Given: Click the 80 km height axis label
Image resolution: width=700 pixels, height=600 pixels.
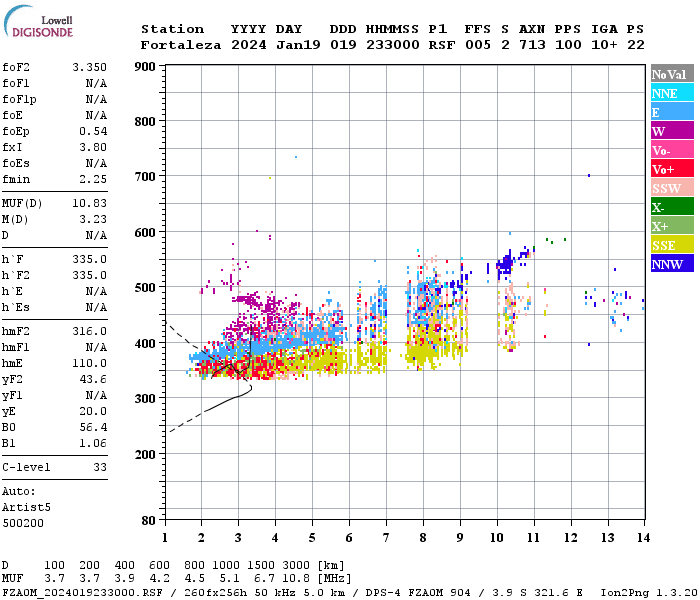Looking at the screenshot, I should 148,520.
